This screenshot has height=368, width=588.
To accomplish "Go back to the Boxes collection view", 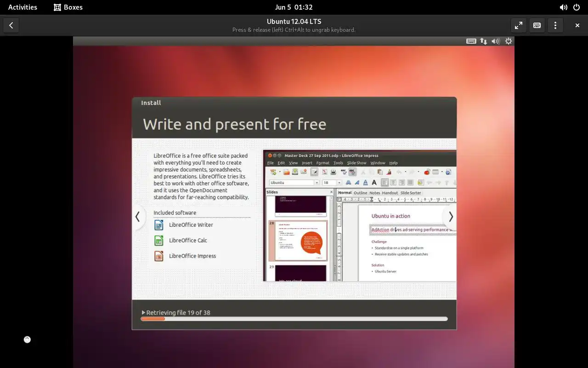I will (11, 25).
